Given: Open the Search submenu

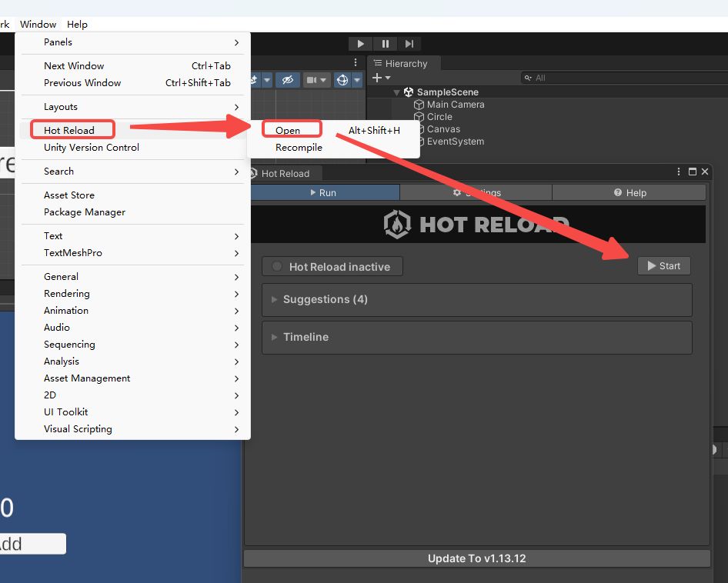Looking at the screenshot, I should (x=133, y=172).
